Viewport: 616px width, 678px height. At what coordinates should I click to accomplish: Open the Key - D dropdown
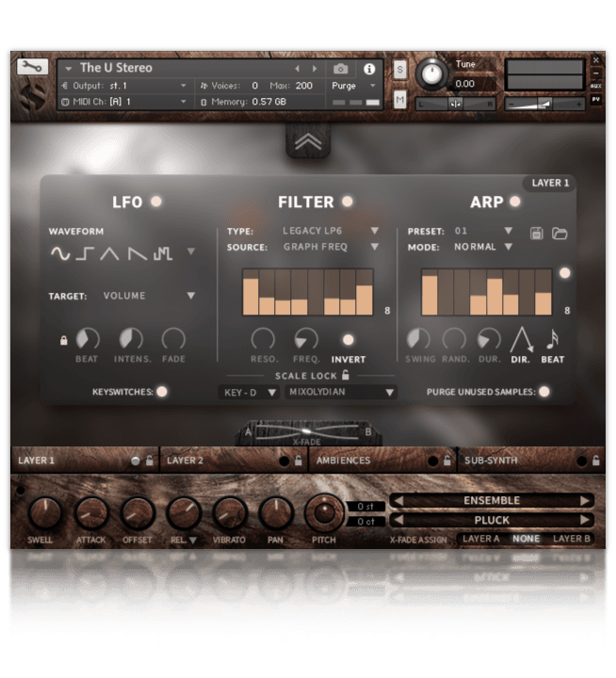[x=248, y=393]
